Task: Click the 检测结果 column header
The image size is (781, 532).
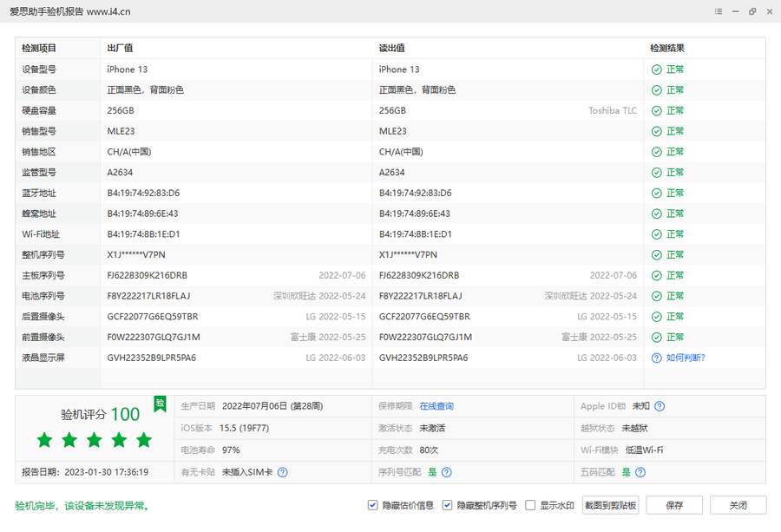Action: (667, 49)
